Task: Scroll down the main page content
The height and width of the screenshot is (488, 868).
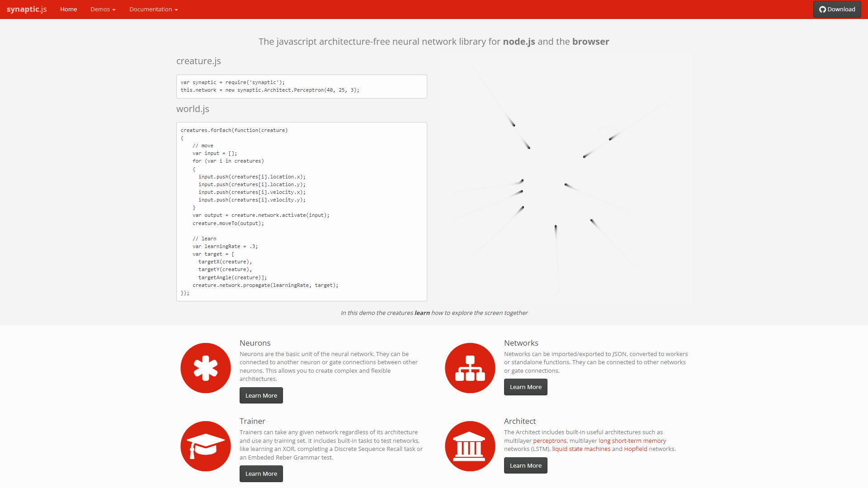Action: point(434,238)
